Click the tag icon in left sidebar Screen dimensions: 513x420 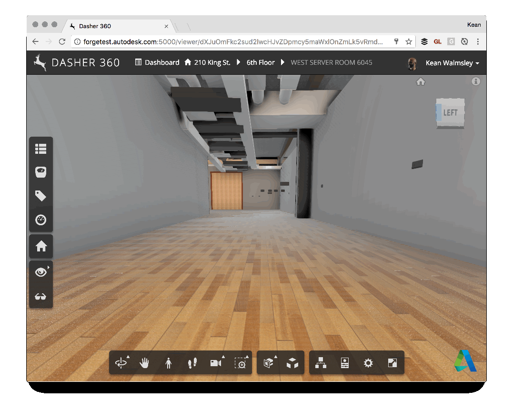(x=41, y=196)
